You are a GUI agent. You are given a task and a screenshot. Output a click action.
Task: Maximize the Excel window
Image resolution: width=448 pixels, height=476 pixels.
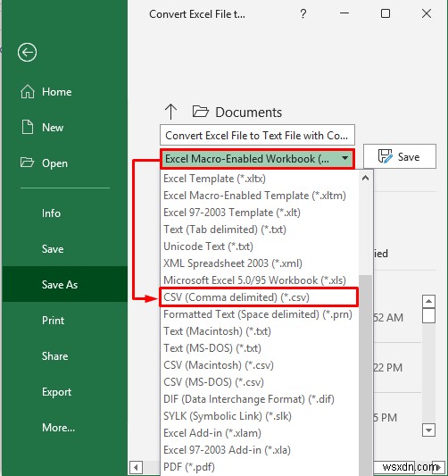point(386,13)
